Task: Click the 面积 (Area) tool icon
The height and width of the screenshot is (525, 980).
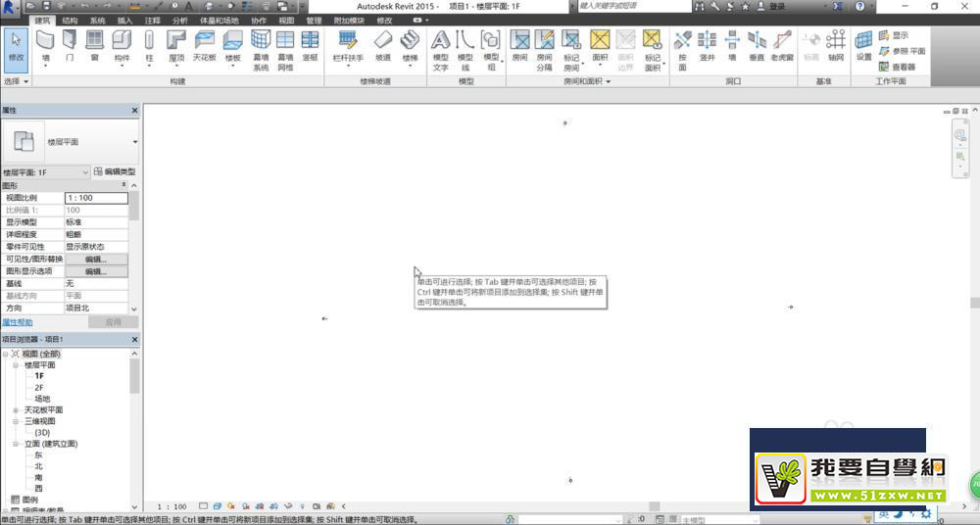Action: click(x=600, y=41)
